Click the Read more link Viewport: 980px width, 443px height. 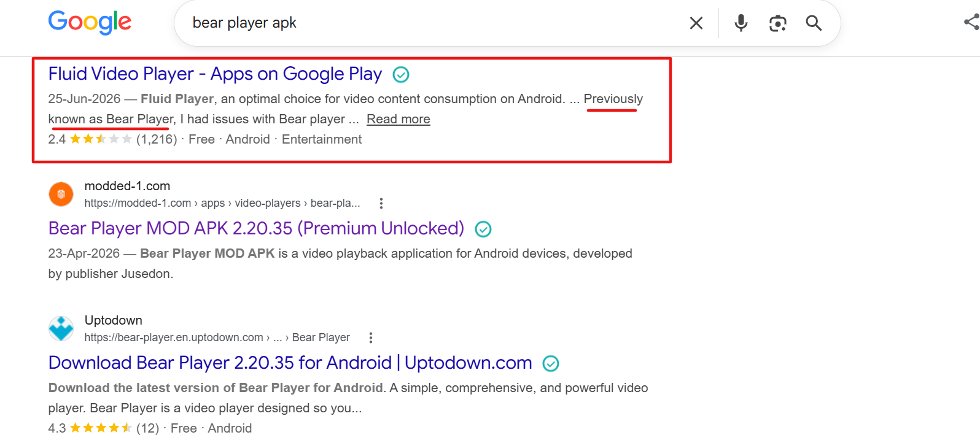coord(399,119)
